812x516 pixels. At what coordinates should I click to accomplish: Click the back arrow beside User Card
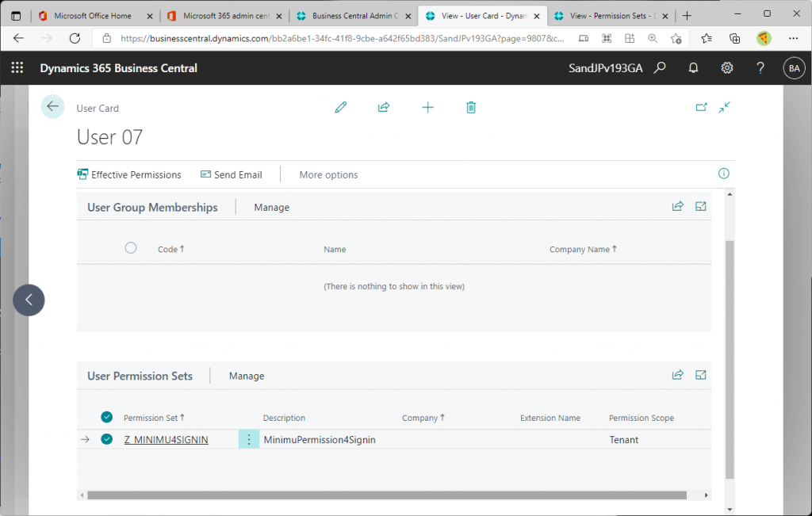[53, 106]
